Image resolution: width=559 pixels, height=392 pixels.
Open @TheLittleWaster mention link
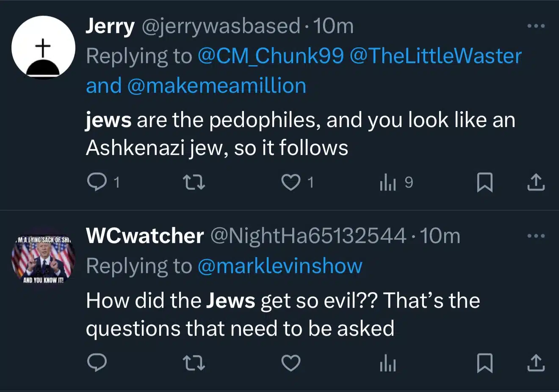435,56
